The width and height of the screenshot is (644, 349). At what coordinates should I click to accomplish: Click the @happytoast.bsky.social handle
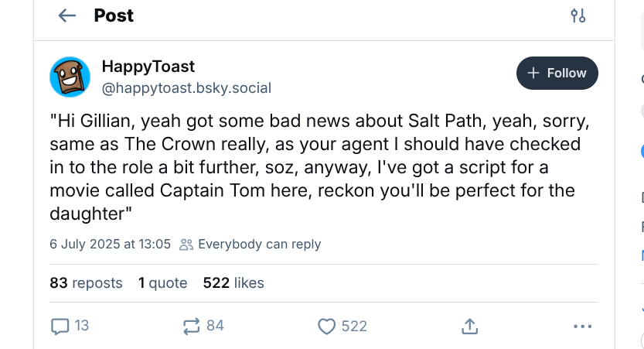click(186, 87)
